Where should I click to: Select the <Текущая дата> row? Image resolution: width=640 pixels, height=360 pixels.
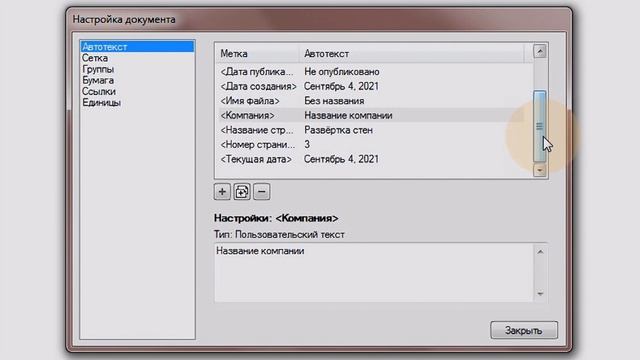pos(371,159)
